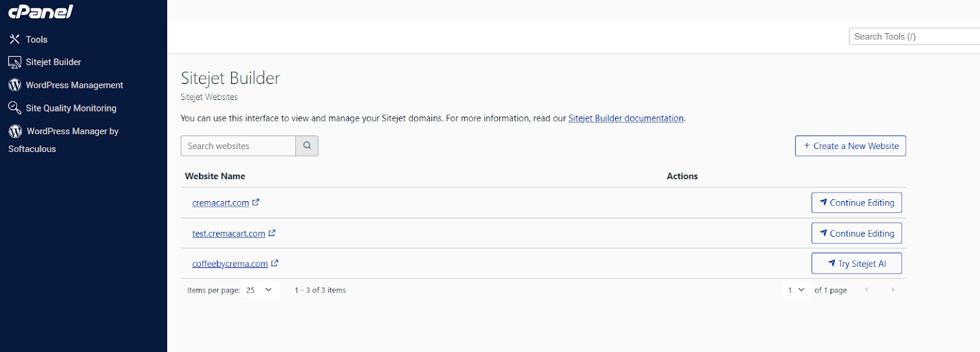The image size is (980, 352).
Task: Click the '1 - 3 of 3 items' text
Action: [x=320, y=290]
